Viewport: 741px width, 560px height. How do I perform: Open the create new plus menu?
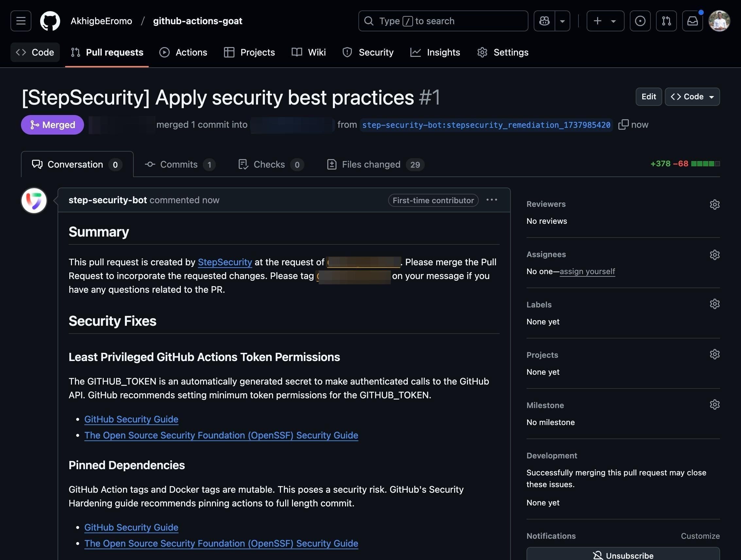tap(605, 21)
